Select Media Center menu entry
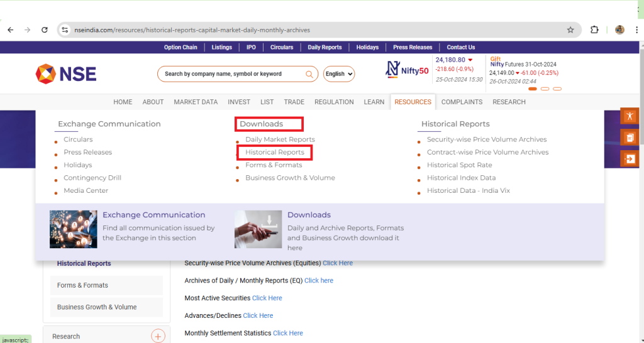 click(x=86, y=190)
